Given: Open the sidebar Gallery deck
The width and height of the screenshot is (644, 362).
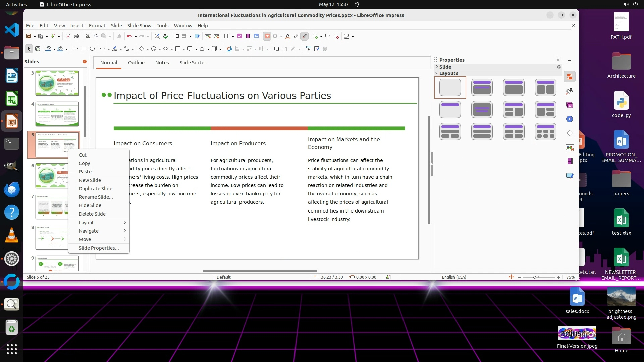Looking at the screenshot, I should [570, 105].
